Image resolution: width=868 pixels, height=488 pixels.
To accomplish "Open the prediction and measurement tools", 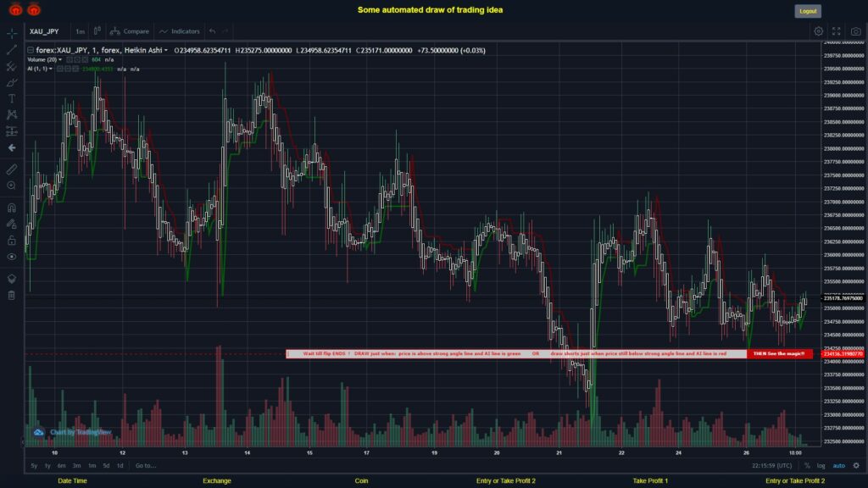I will coord(12,131).
